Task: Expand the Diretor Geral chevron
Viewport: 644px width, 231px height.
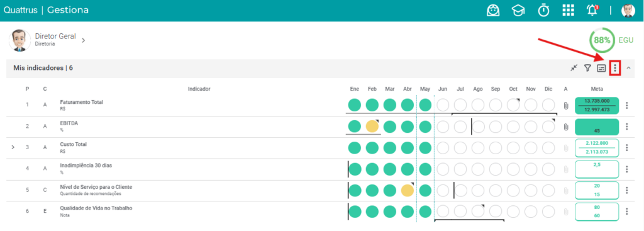Action: (x=84, y=40)
